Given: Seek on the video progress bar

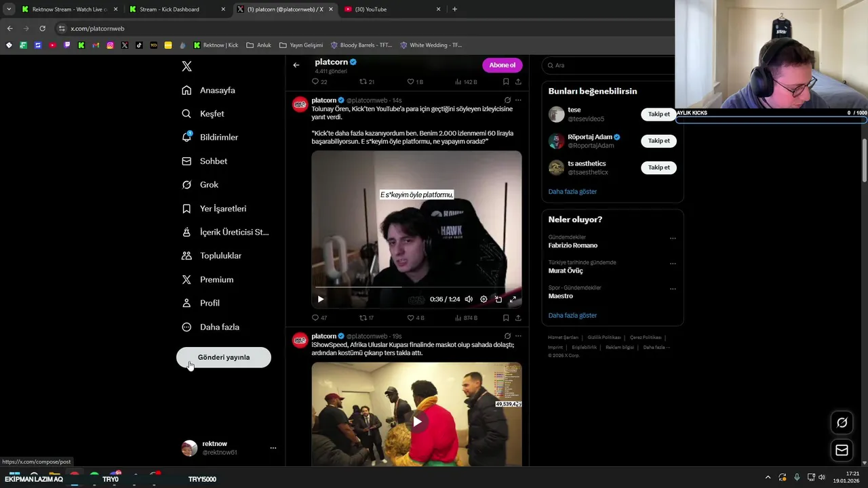Looking at the screenshot, I should [x=416, y=287].
